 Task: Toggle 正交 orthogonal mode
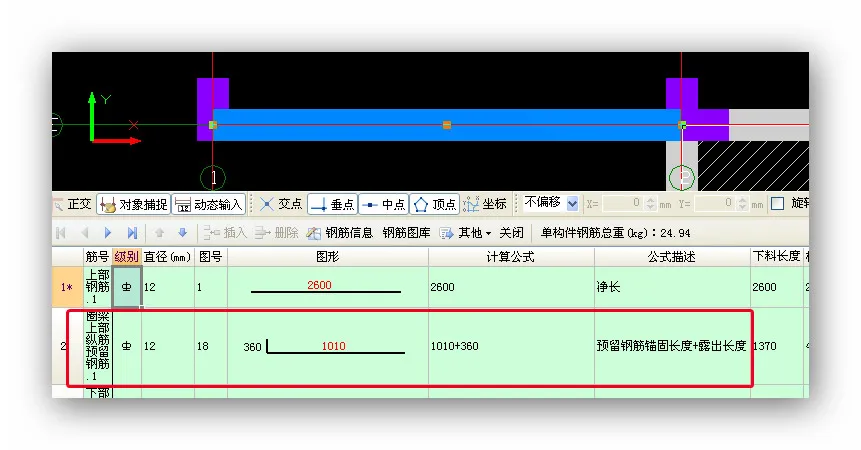74,204
